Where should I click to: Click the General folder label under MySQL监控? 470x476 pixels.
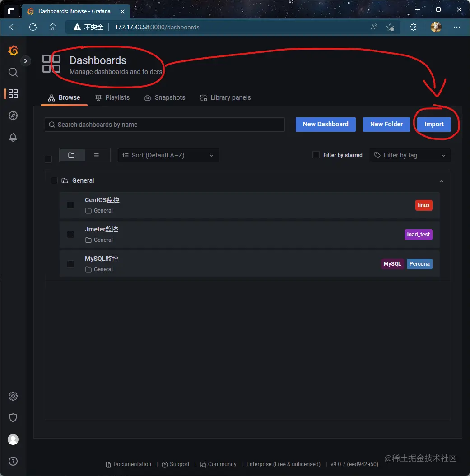99,269
